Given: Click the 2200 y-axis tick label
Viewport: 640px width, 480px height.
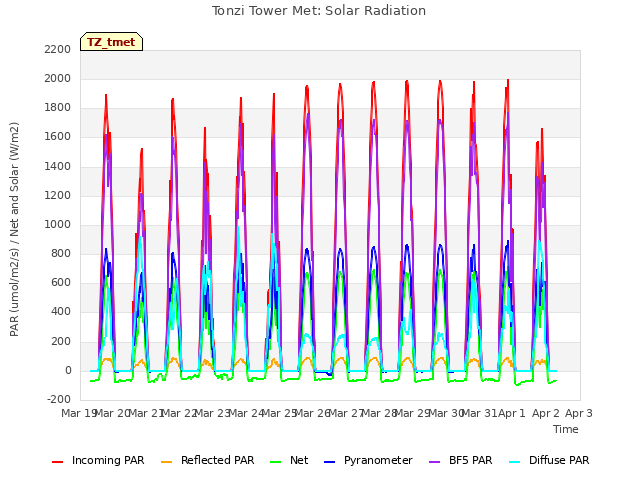Looking at the screenshot, I should click(58, 49).
